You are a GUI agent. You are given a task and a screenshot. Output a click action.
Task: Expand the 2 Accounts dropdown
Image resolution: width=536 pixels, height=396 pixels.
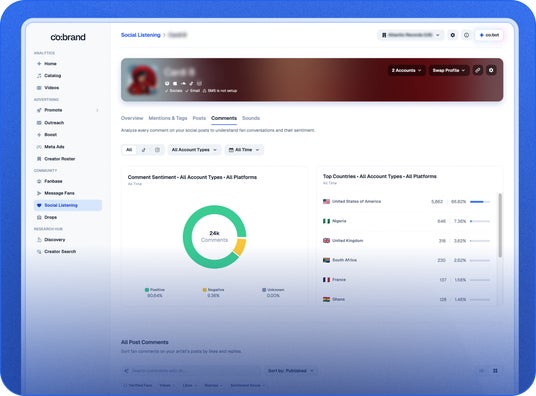click(x=406, y=70)
